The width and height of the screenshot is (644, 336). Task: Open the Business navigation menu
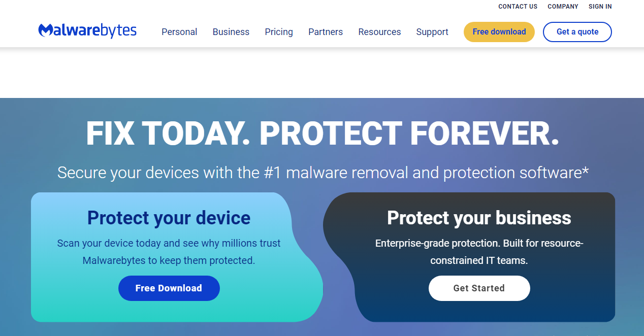(x=231, y=32)
